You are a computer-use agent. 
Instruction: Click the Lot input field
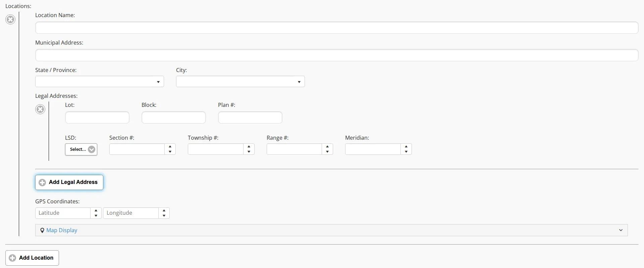pyautogui.click(x=97, y=118)
